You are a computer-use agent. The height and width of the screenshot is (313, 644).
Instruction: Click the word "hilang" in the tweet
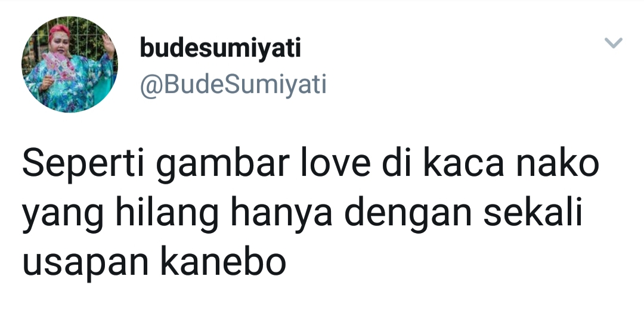(x=167, y=213)
